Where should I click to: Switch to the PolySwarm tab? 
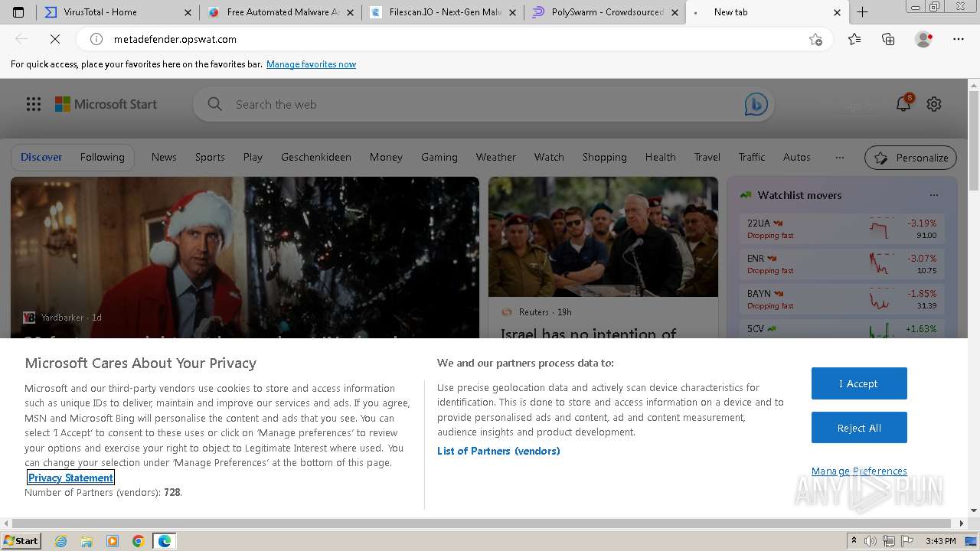click(x=605, y=12)
